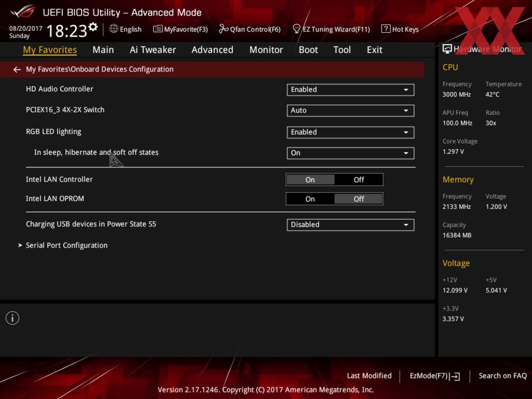
Task: Click the Hot Keys question mark icon
Action: 386,29
